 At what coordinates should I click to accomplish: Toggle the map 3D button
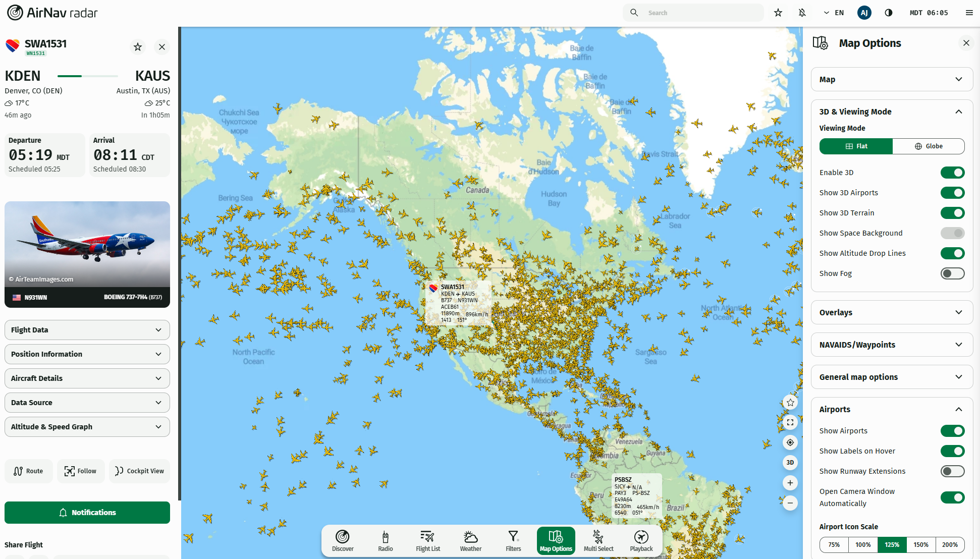[790, 463]
